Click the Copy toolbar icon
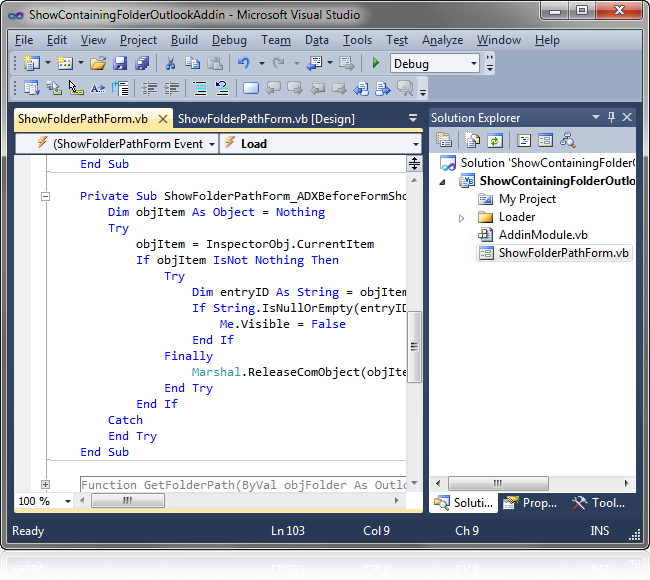Viewport: 650px width, 580px height. click(x=192, y=63)
